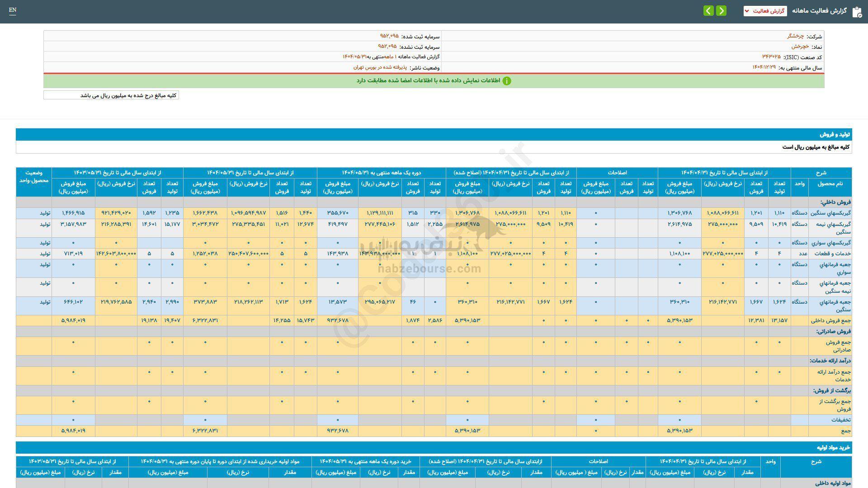Click the گزارش فعالیت ماهانه page title
Viewport: 868px width, 488px height.
819,11
